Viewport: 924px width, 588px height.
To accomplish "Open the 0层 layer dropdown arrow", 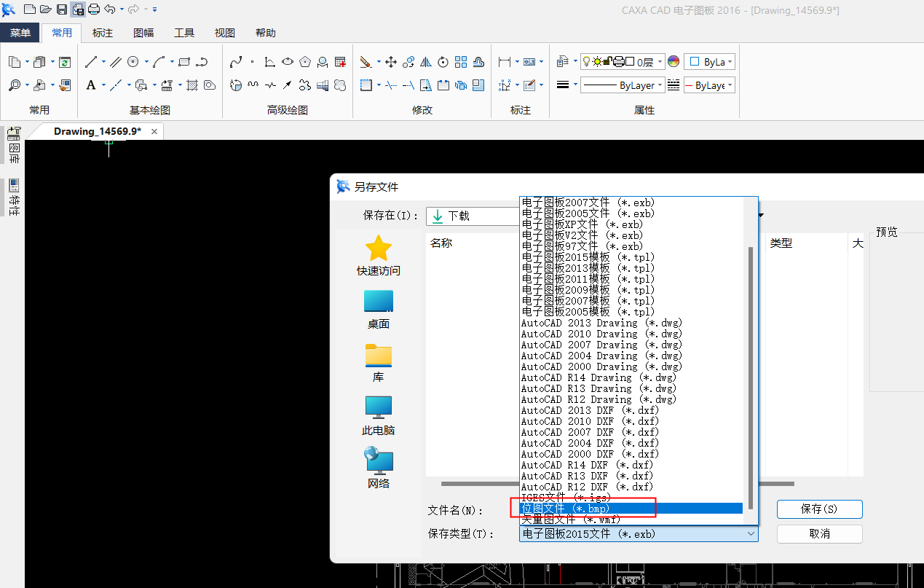I will click(660, 62).
